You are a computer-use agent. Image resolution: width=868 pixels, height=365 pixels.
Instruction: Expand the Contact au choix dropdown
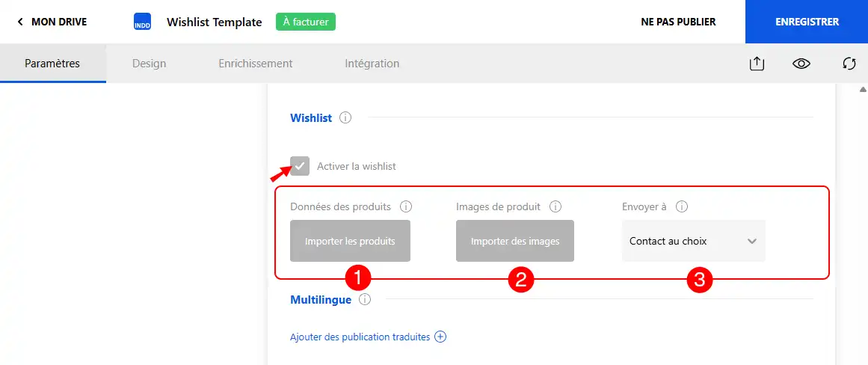tap(694, 241)
